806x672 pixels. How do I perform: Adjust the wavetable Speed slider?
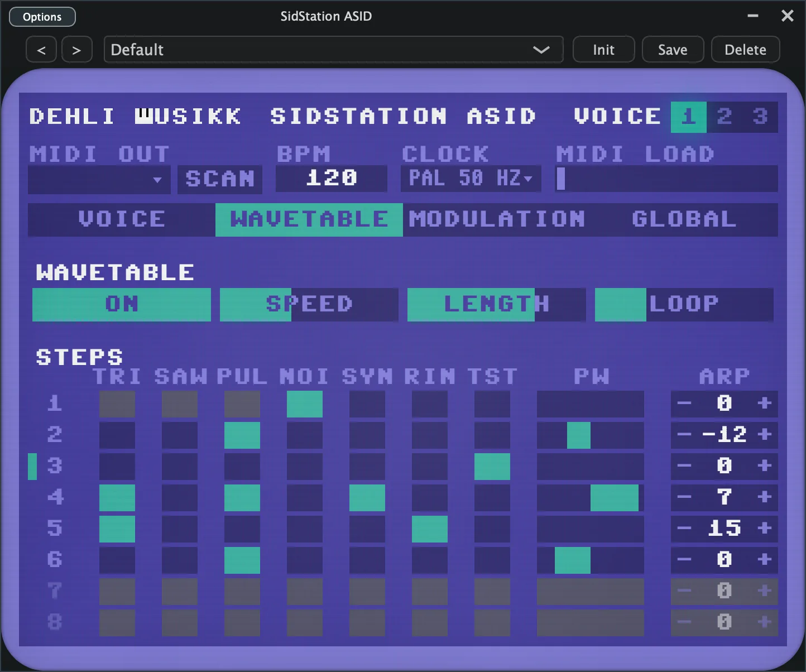(309, 304)
